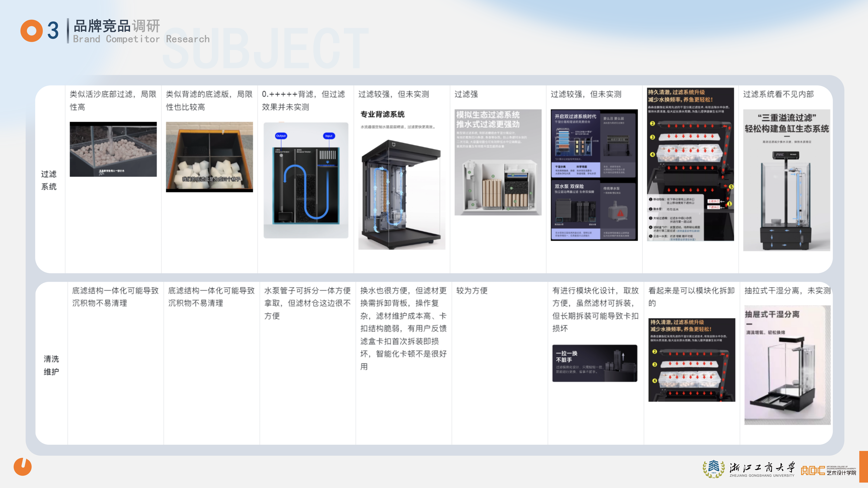The image size is (868, 488).
Task: Open the 一拉一换不脏手 image
Action: tap(595, 363)
